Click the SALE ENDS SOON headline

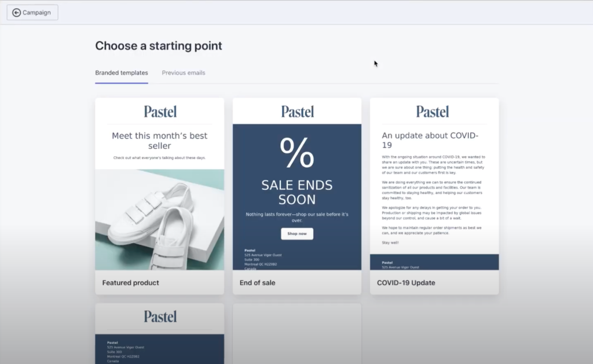297,192
